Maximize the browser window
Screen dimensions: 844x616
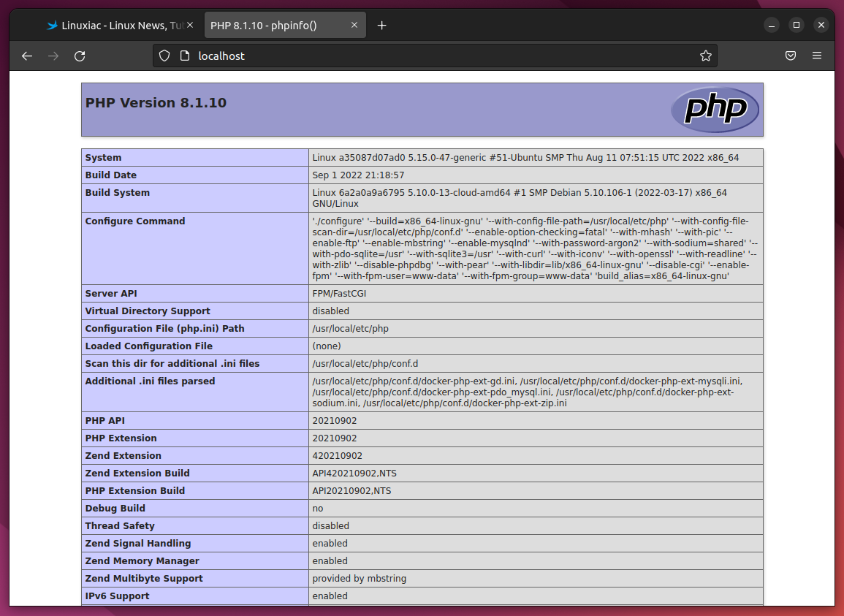(x=796, y=26)
